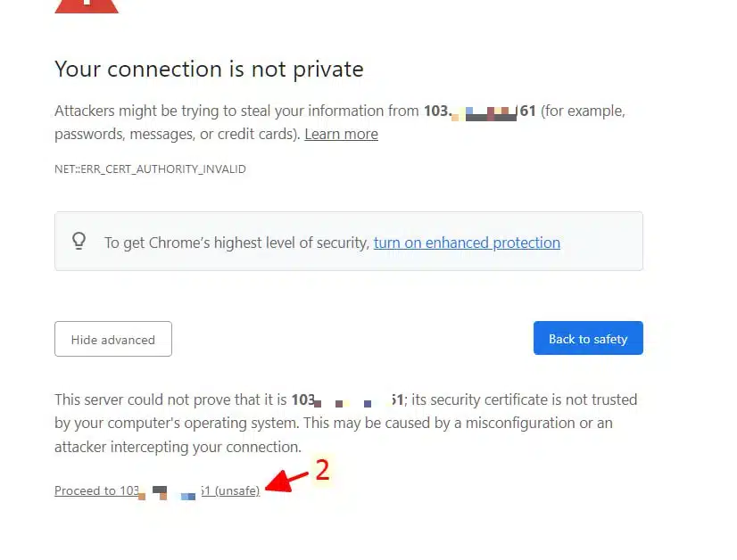Viewport: 737px width, 560px height.
Task: Click the attacker intercepting your connection line
Action: tap(178, 447)
